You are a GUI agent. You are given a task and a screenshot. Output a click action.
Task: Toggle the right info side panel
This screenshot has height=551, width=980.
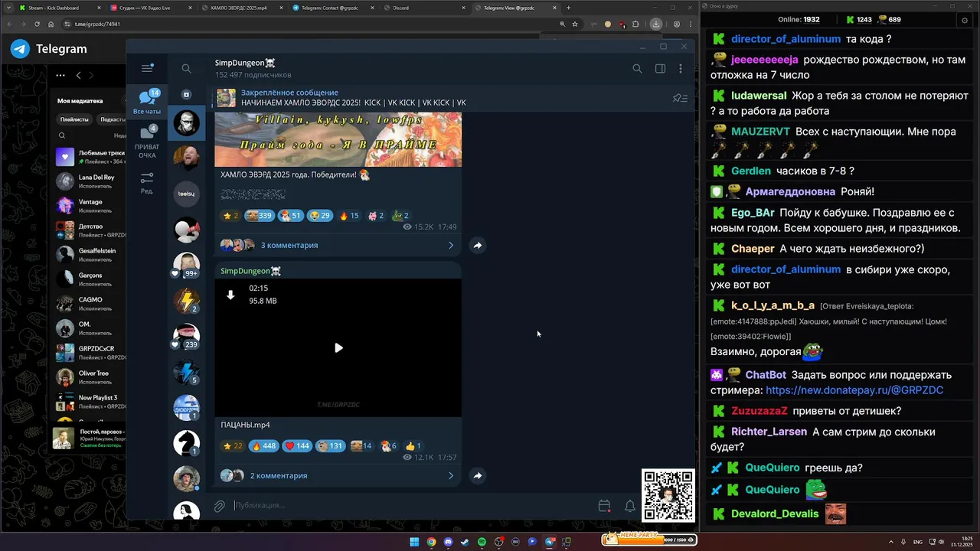pyautogui.click(x=660, y=69)
